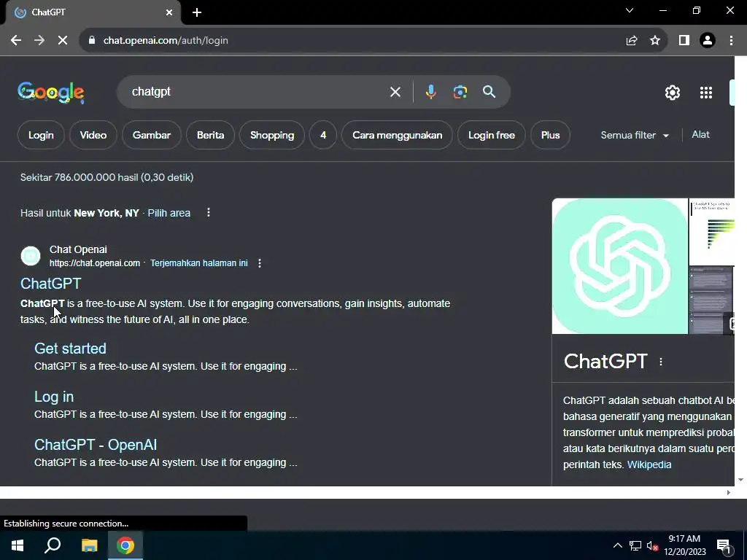The width and height of the screenshot is (747, 560).
Task: Open the result's three-dot options menu
Action: [260, 262]
